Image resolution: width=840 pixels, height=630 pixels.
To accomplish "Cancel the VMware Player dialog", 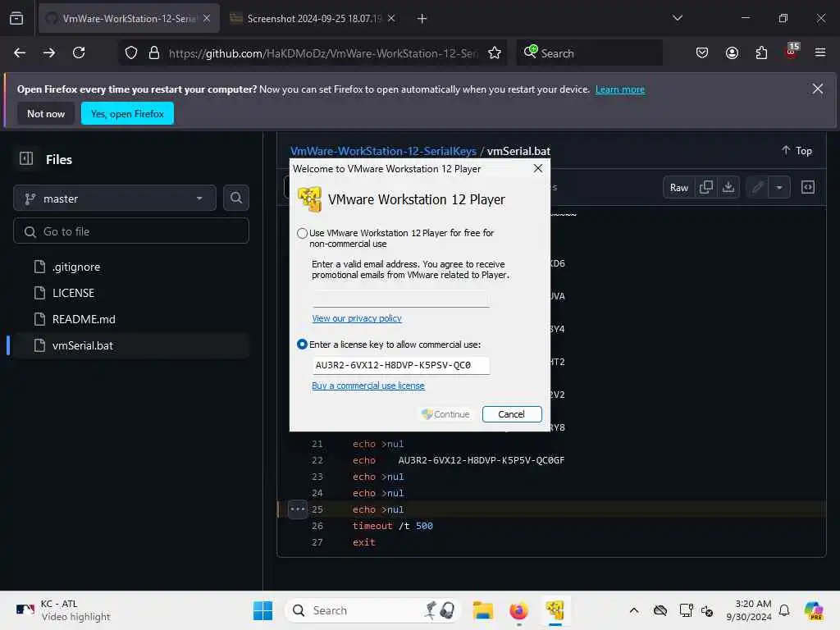I will tap(512, 414).
